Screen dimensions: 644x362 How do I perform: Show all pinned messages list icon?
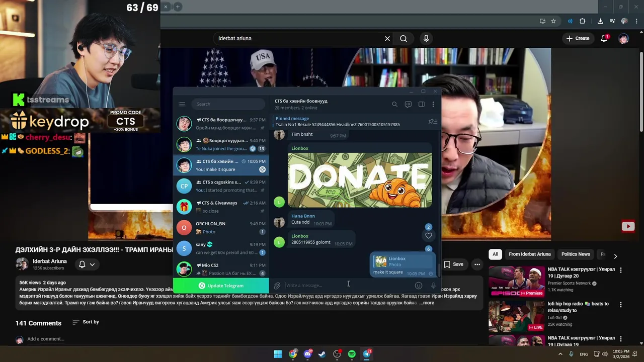(x=432, y=122)
